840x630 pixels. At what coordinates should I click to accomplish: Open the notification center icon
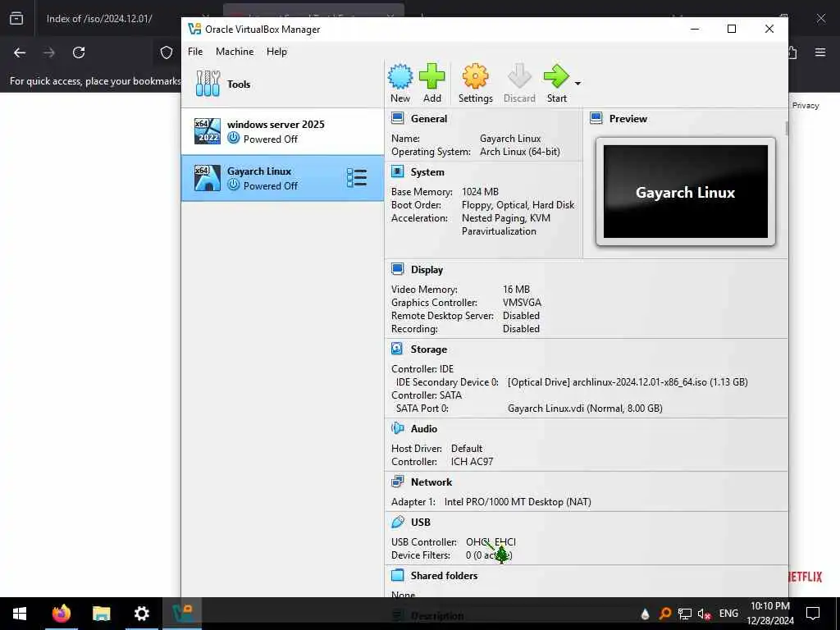pyautogui.click(x=813, y=614)
